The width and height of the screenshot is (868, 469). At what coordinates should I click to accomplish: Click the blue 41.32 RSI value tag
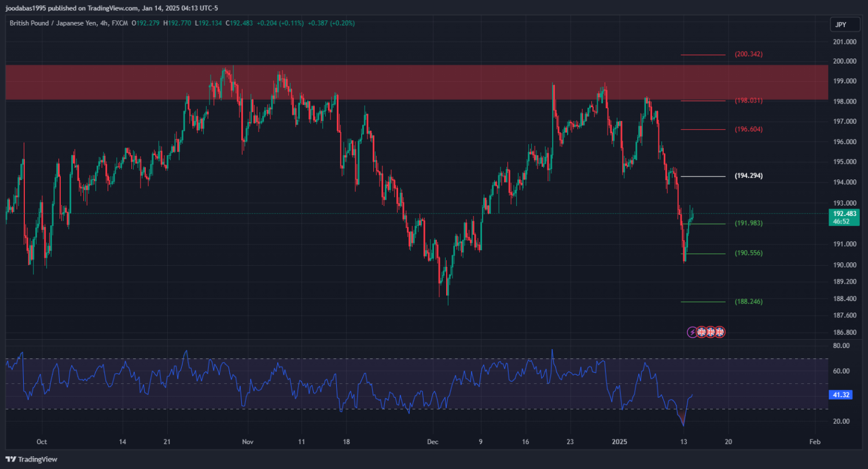click(840, 395)
